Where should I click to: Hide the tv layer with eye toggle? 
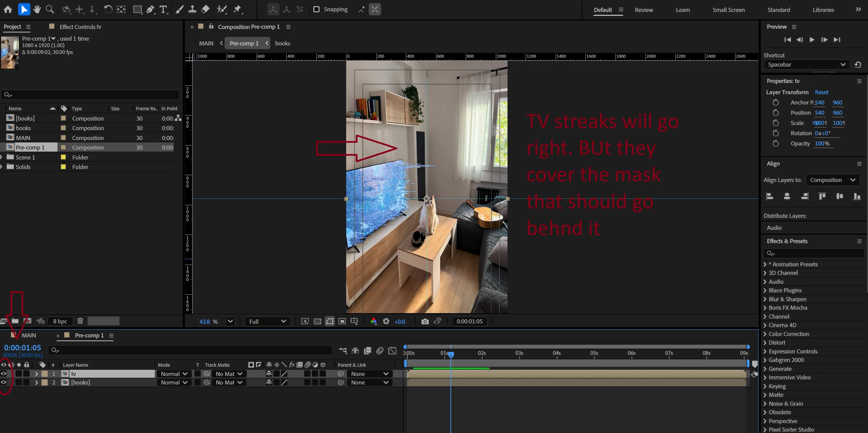click(4, 374)
